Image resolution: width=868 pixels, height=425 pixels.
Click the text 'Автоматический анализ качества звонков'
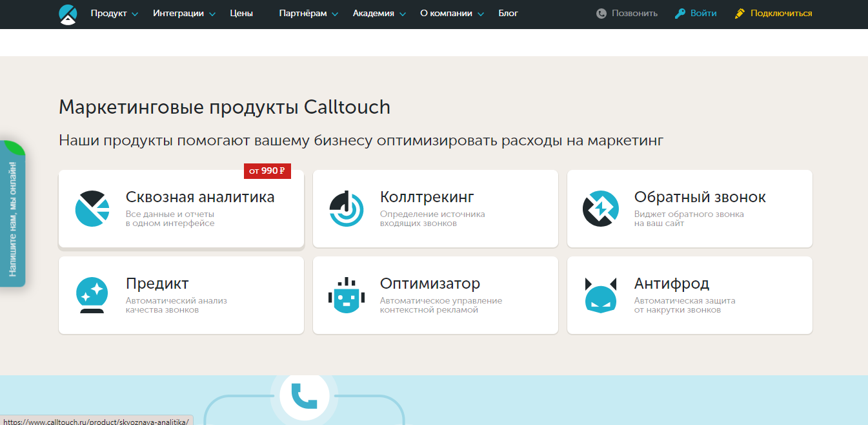pyautogui.click(x=176, y=306)
